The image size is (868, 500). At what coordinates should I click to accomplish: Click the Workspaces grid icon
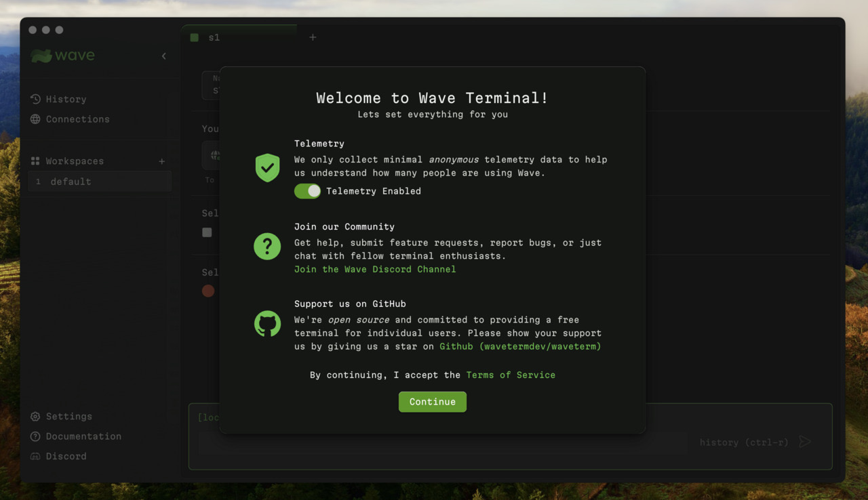35,161
